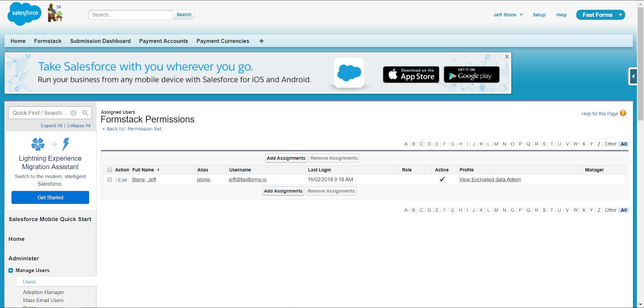Select the checkbox for Stone, Jeff row
This screenshot has width=644, height=308.
pyautogui.click(x=109, y=180)
